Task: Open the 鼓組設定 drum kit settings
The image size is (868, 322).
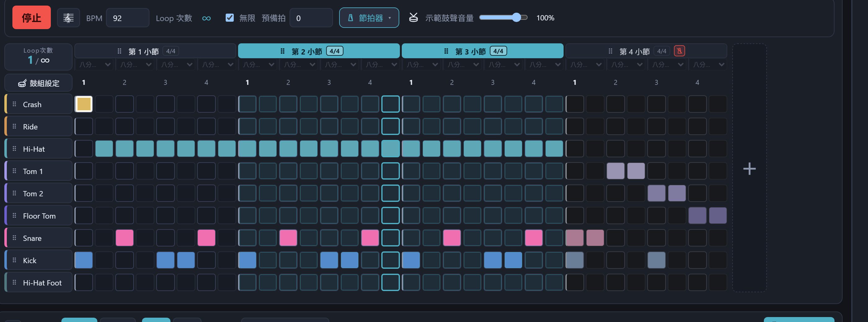Action: [38, 83]
